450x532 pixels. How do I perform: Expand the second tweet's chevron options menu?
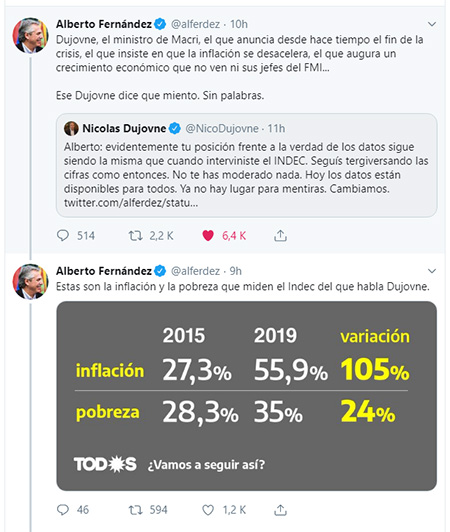[432, 271]
